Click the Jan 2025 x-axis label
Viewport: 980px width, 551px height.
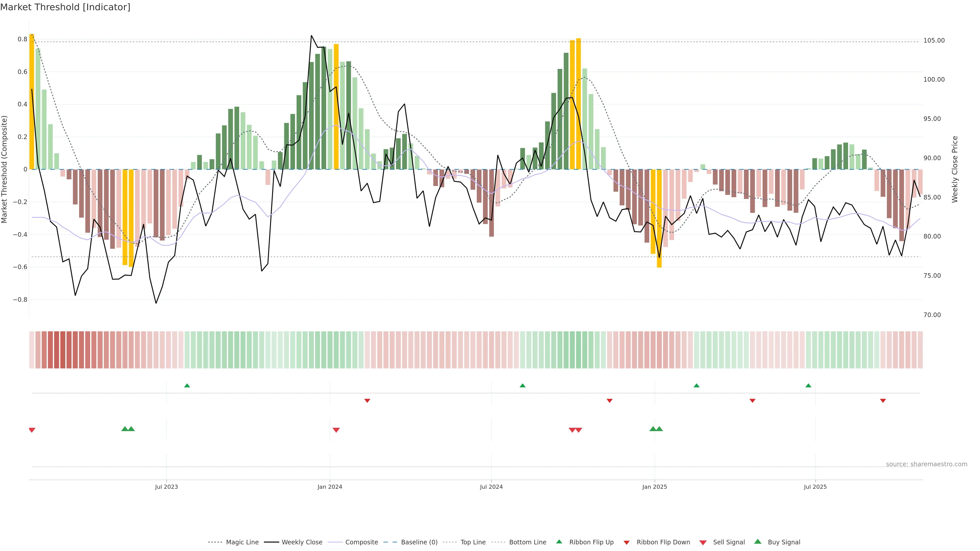pos(654,487)
